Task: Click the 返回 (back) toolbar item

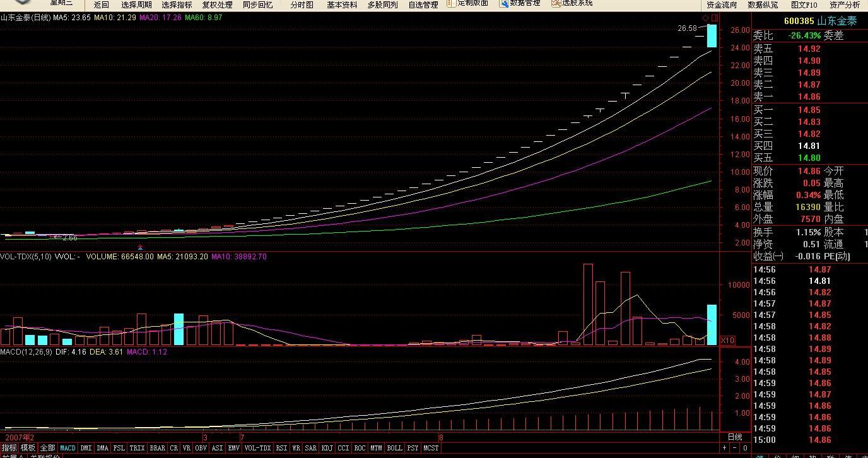Action: (x=101, y=4)
